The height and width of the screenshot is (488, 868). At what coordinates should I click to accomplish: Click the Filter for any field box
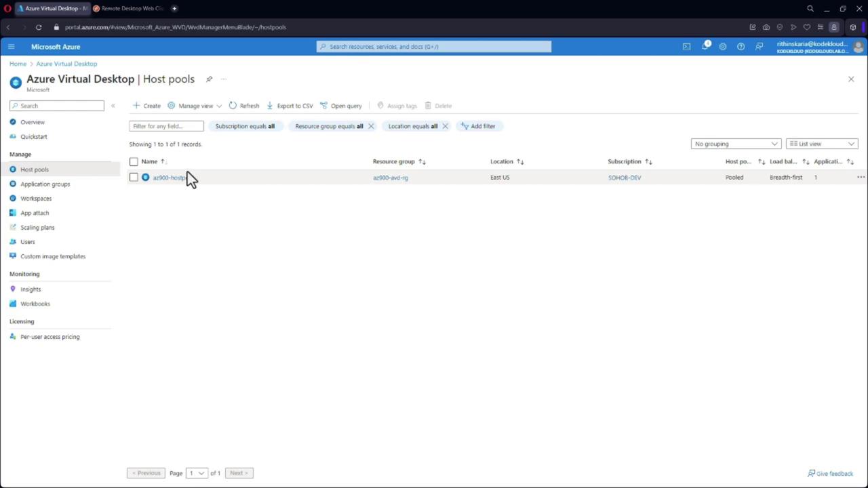coord(166,126)
